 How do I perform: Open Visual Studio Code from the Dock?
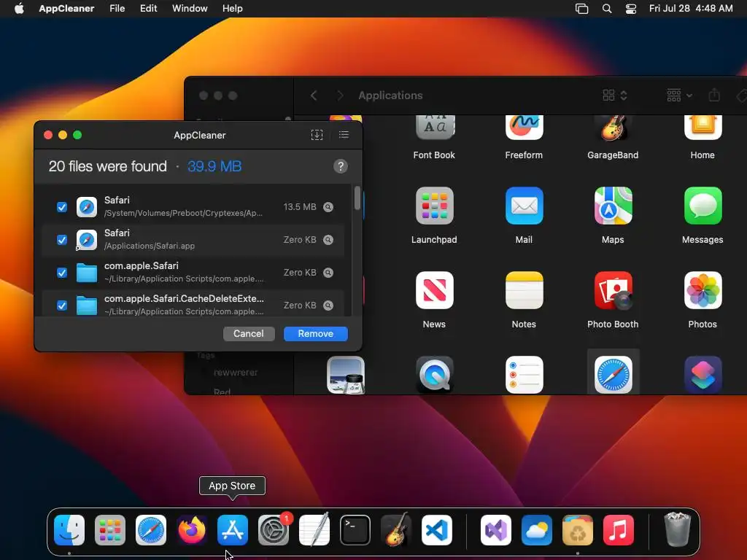[x=437, y=530]
